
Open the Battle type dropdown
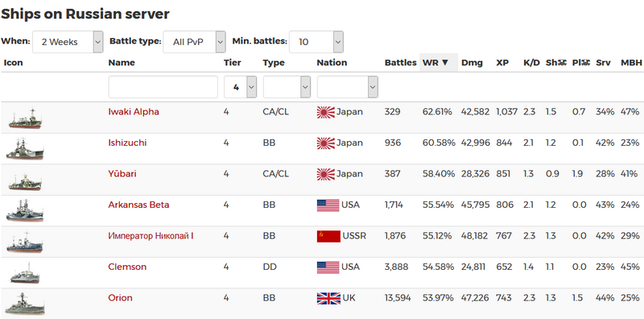tap(194, 42)
